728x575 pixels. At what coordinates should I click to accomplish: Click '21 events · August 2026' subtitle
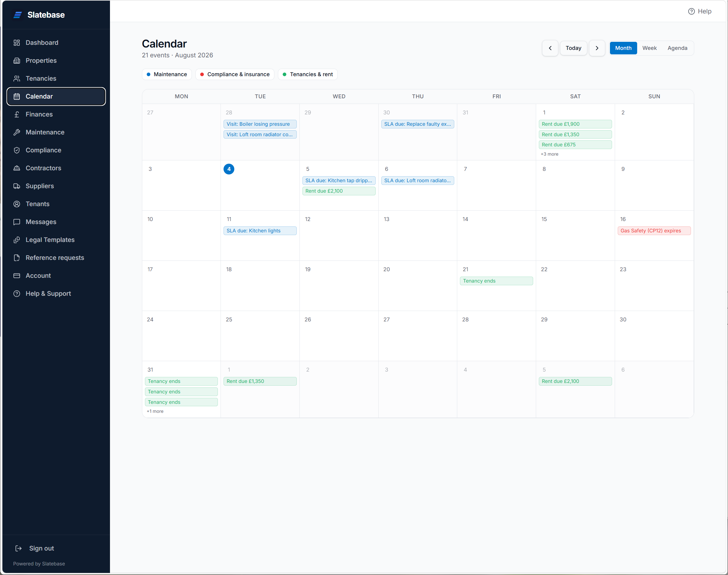pos(178,55)
